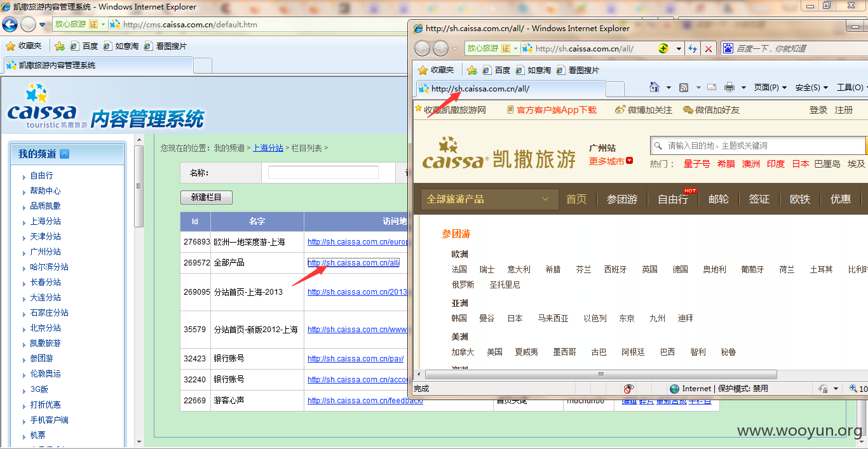
Task: Click the red stop loading X in the sh.caissa window
Action: (709, 48)
